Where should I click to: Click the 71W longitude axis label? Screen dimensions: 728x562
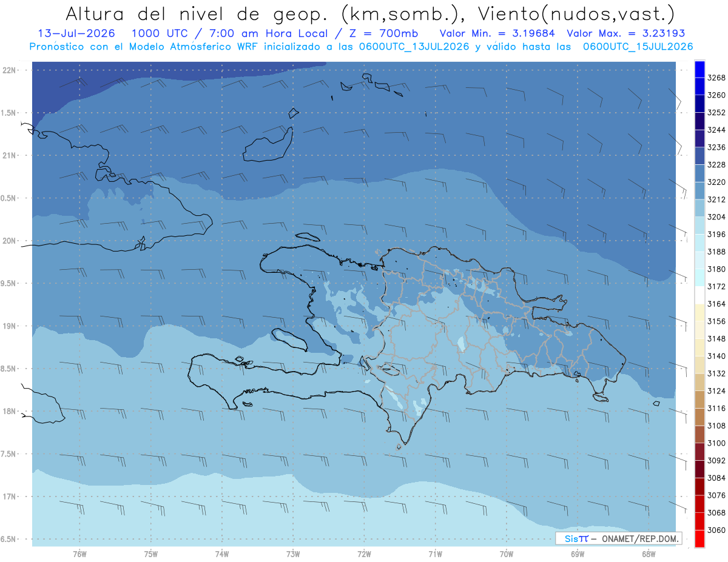click(x=436, y=555)
